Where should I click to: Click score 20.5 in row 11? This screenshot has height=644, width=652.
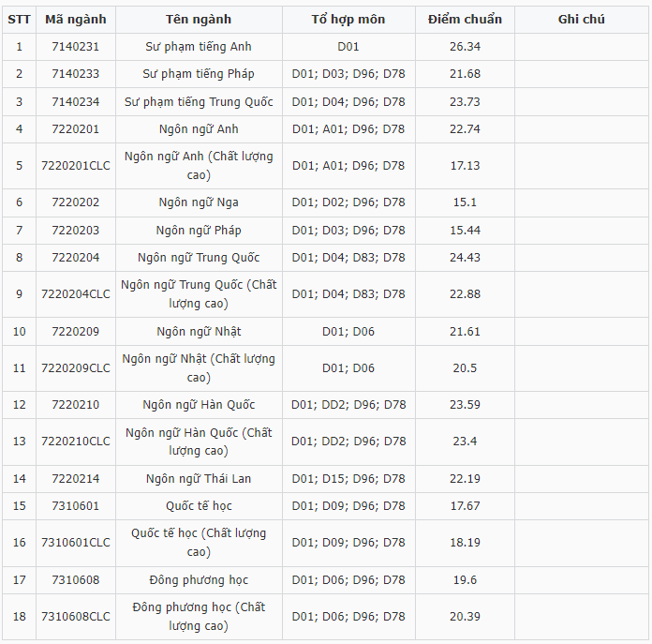pyautogui.click(x=465, y=368)
